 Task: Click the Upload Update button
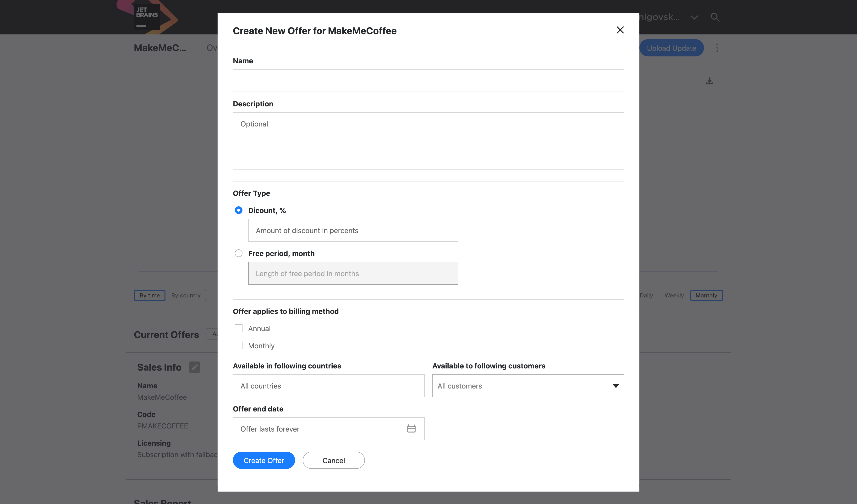[671, 48]
